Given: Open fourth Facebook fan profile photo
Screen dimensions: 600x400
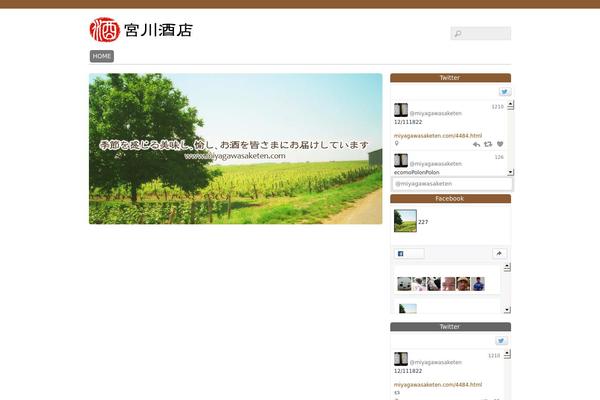Looking at the screenshot, I should click(x=448, y=284).
